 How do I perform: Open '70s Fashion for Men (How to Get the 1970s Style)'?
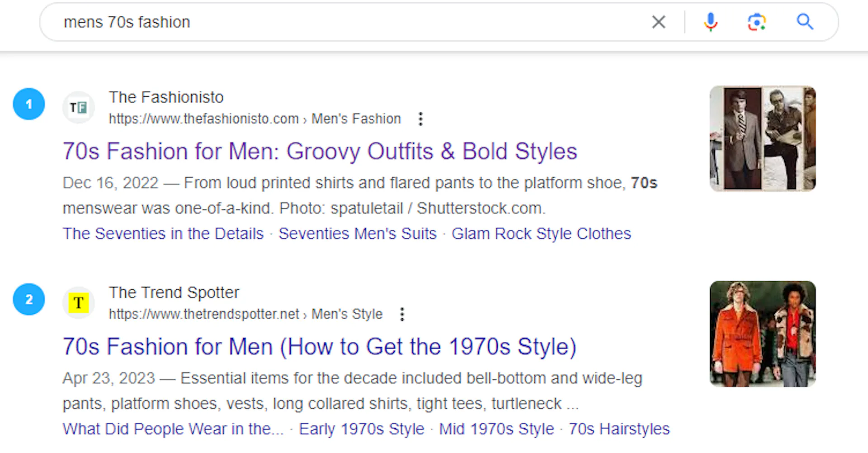[x=319, y=347]
